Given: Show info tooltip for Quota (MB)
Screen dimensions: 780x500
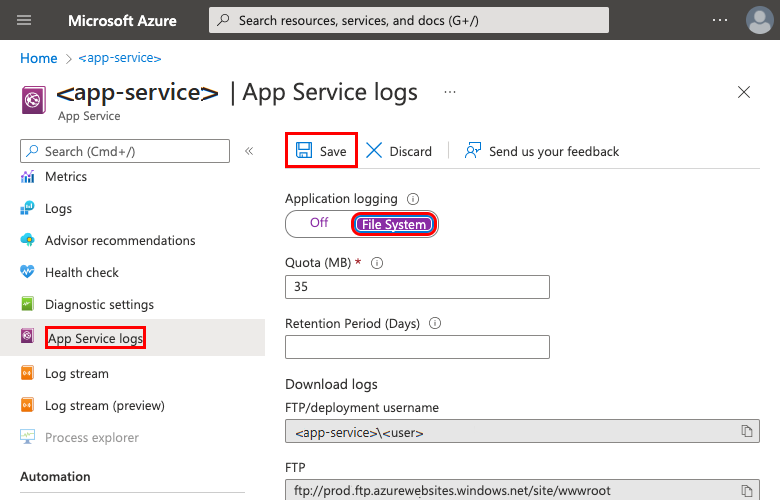Looking at the screenshot, I should [377, 263].
